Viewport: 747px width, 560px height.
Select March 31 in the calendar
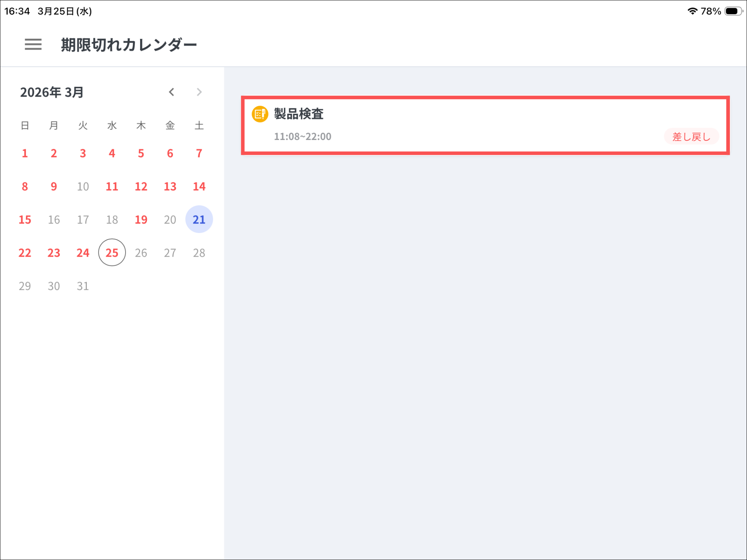click(x=83, y=286)
